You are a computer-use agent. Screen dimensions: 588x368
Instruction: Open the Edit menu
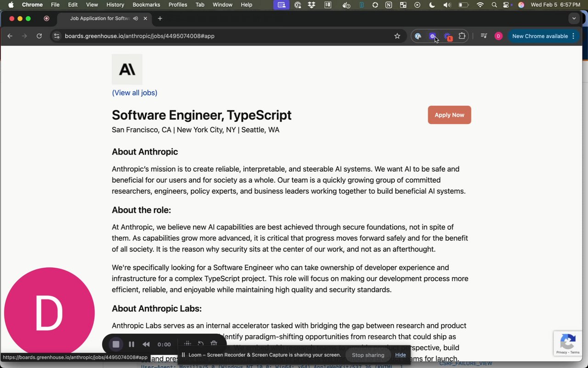coord(73,5)
